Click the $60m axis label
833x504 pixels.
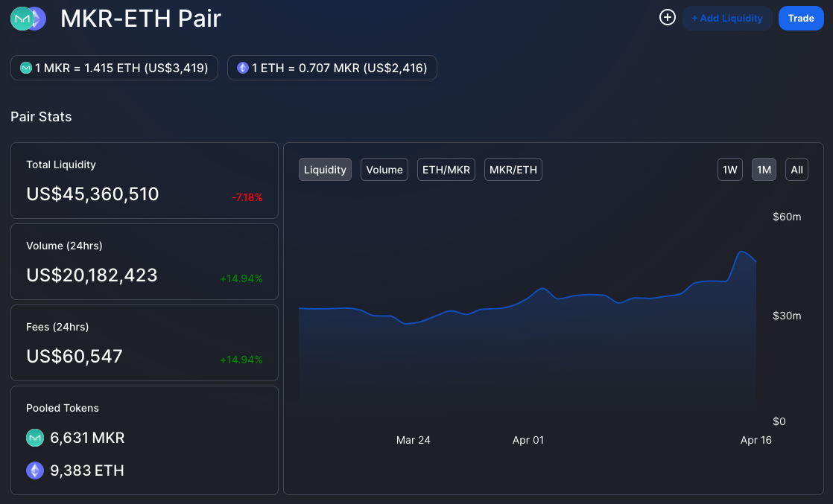pyautogui.click(x=787, y=217)
